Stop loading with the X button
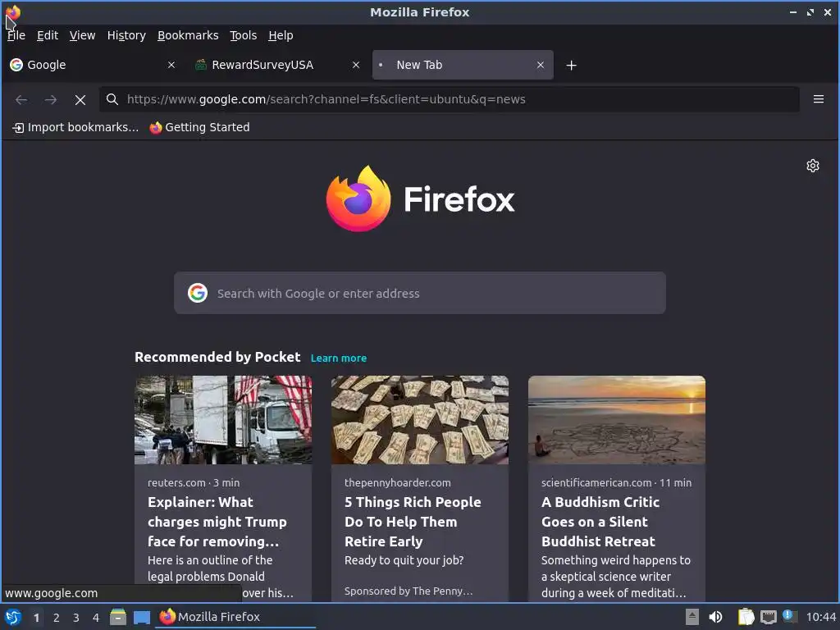Viewport: 840px width, 630px height. coord(80,99)
